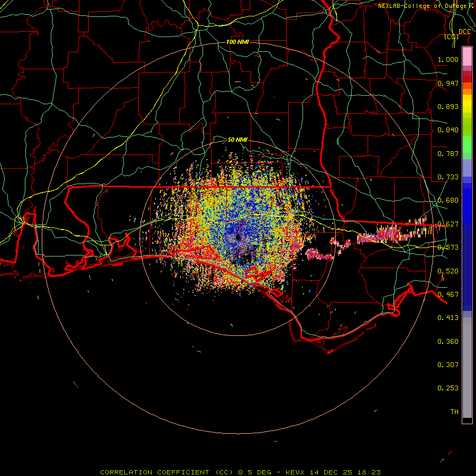
Task: Pick the orange band in the color bar
Action: pos(467,91)
